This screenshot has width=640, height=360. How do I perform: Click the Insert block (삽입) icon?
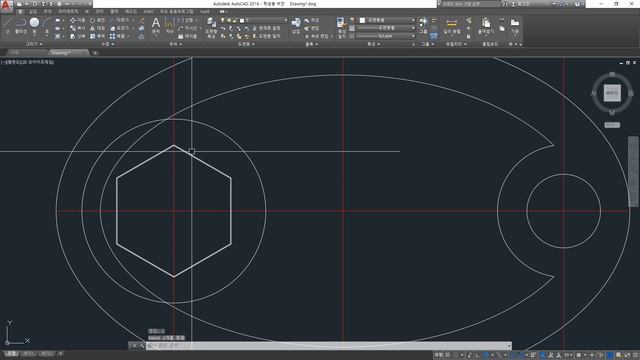[x=296, y=25]
